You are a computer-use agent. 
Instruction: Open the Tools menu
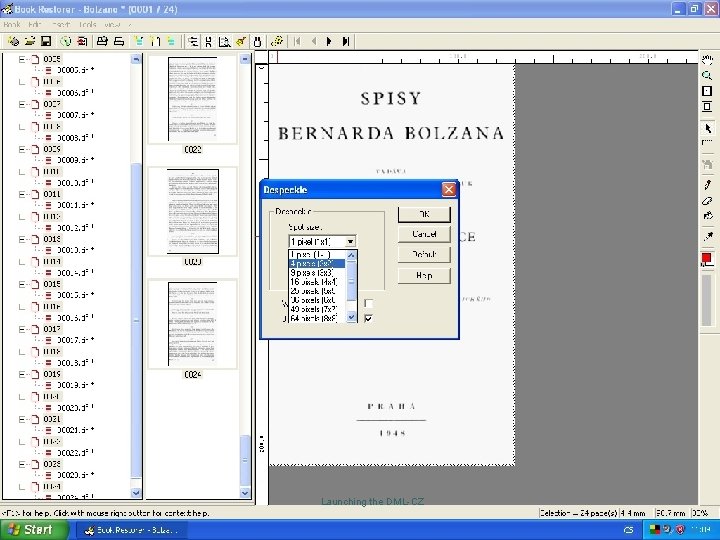pos(87,25)
